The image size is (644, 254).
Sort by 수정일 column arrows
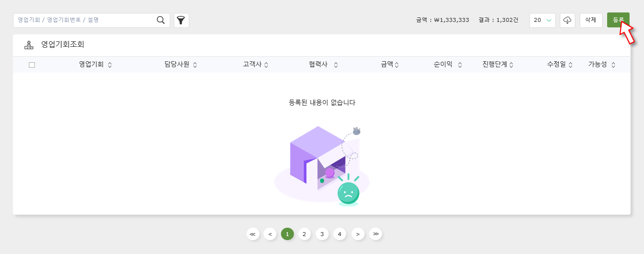click(x=570, y=65)
